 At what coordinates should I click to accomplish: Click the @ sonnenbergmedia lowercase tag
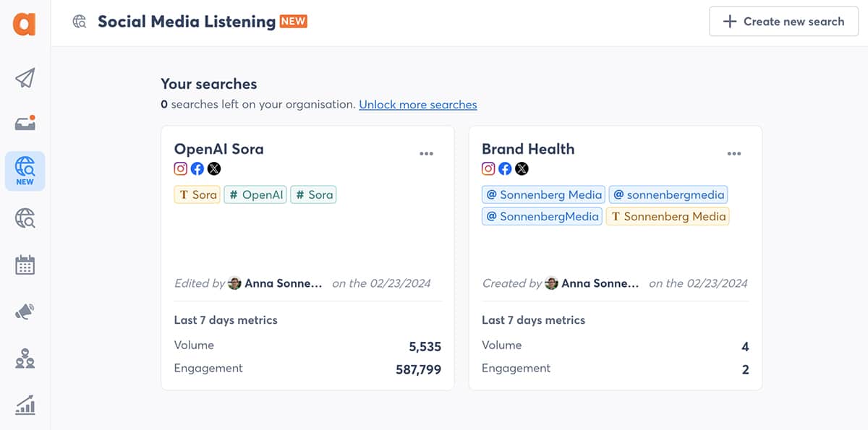(668, 194)
